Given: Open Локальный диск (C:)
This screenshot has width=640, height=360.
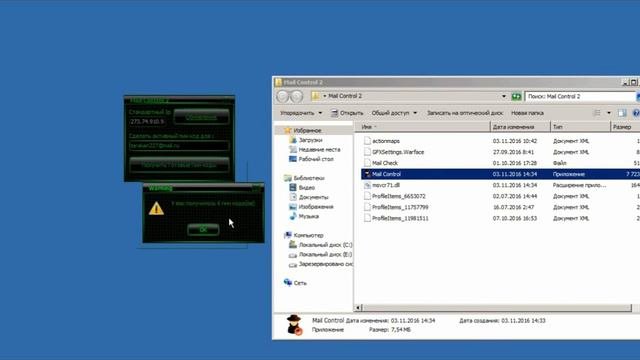Looking at the screenshot, I should pyautogui.click(x=325, y=245).
